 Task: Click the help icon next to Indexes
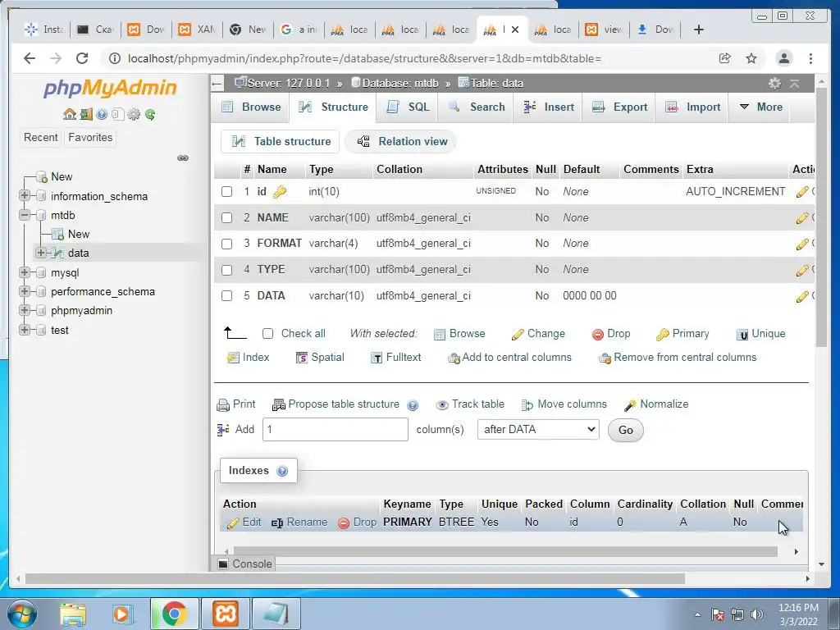click(282, 471)
